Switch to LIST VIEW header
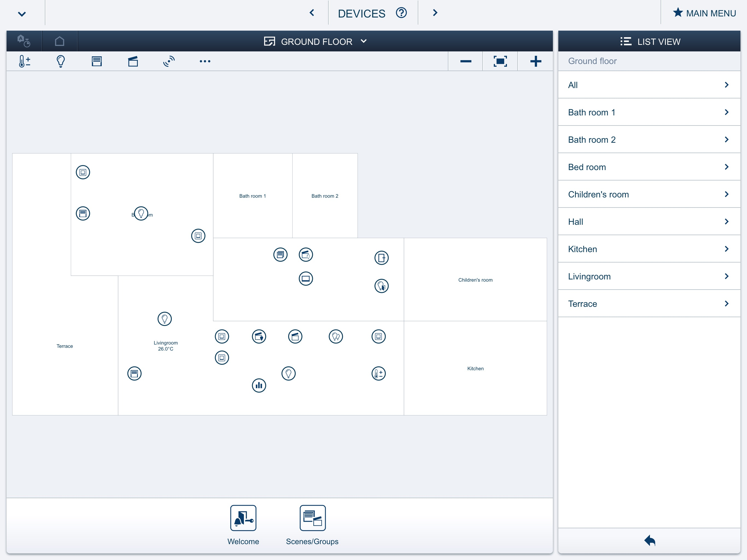Viewport: 747px width, 560px height. (x=649, y=41)
